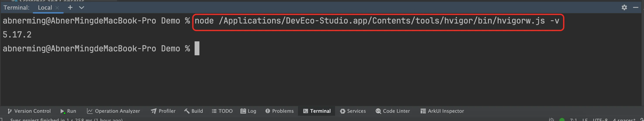The image size is (644, 121).
Task: Open a new terminal session tab
Action: pos(70,7)
